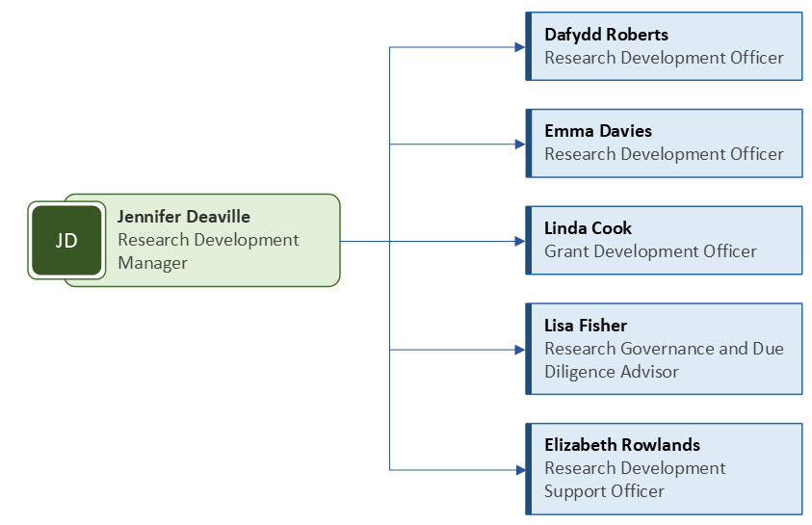Screen dimensions: 812x525
Task: Select the Lisa Fisher name
Action: pos(586,326)
